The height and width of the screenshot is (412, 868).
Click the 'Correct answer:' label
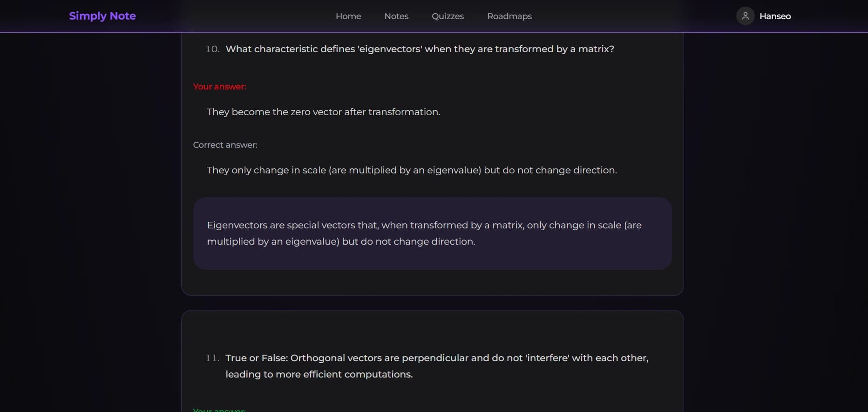click(225, 145)
